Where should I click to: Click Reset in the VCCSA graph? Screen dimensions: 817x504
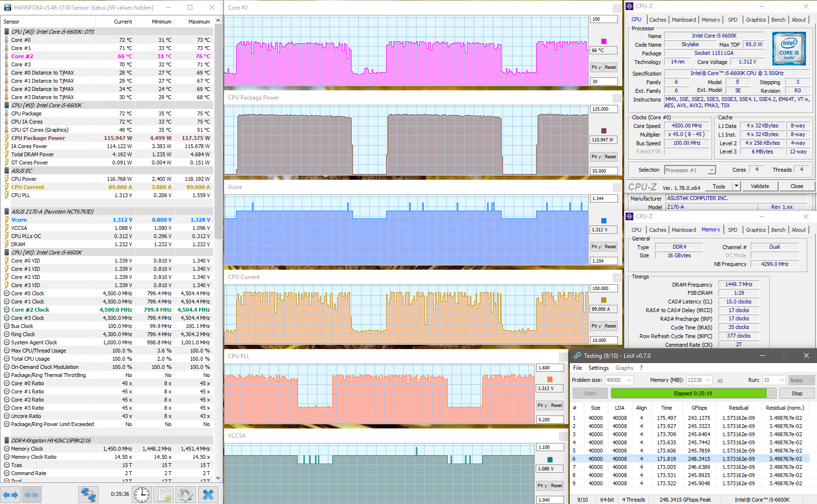(x=557, y=486)
